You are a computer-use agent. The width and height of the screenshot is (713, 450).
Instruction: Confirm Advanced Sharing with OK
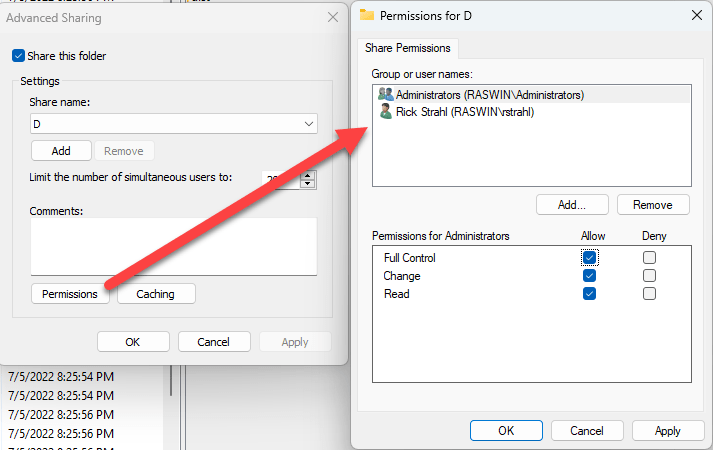point(133,342)
